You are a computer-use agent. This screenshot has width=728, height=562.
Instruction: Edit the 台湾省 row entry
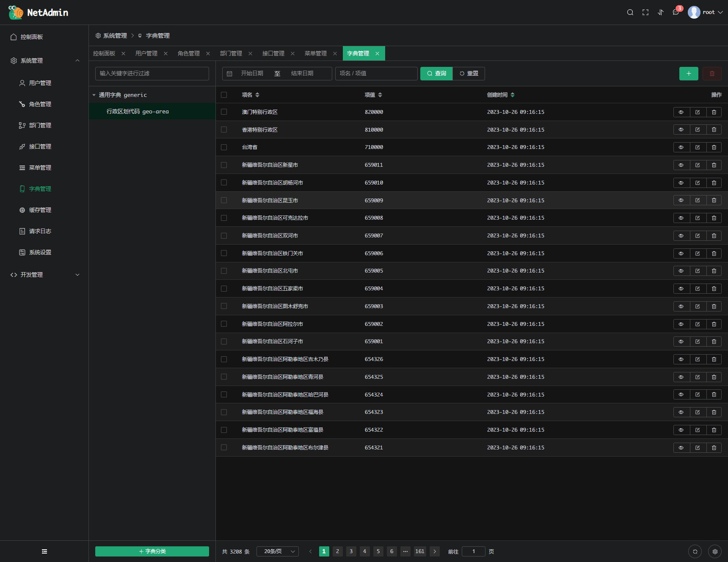point(698,147)
